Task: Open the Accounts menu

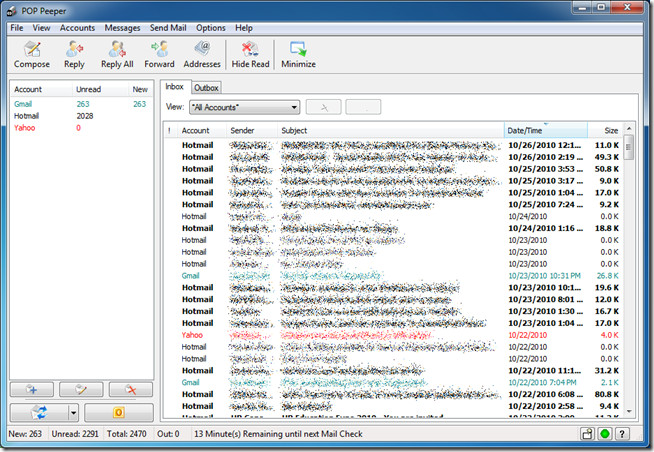Action: point(77,28)
